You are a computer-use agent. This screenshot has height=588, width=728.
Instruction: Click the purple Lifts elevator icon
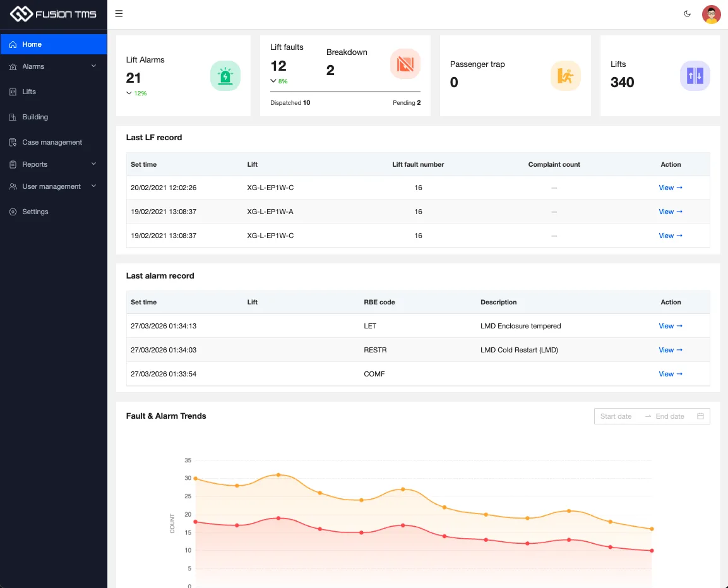click(x=695, y=76)
